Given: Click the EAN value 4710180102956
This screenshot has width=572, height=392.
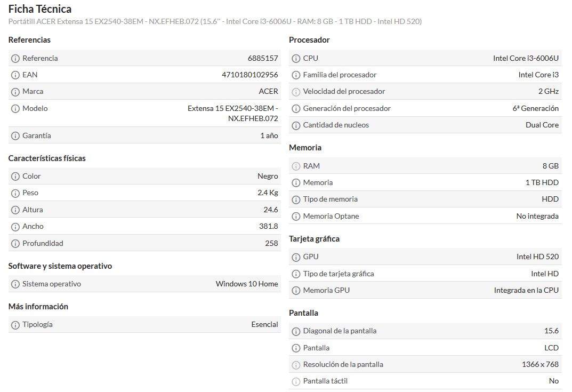Looking at the screenshot, I should tap(250, 75).
